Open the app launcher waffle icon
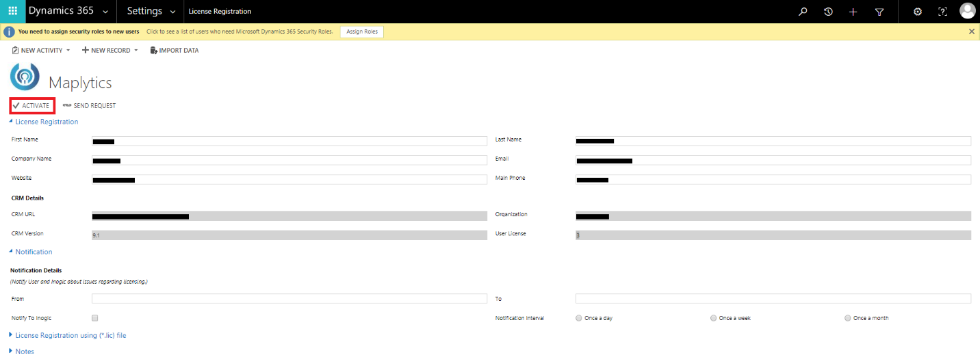 [12, 11]
